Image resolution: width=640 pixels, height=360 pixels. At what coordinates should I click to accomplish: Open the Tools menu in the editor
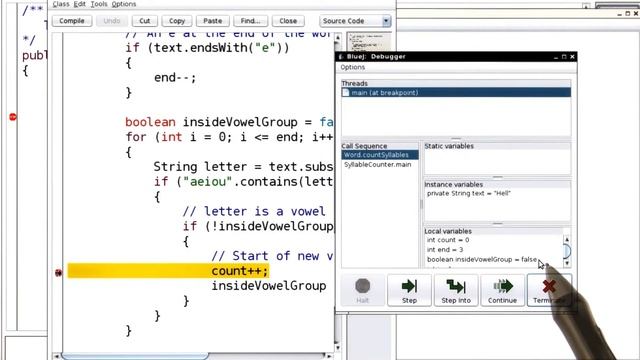99,4
